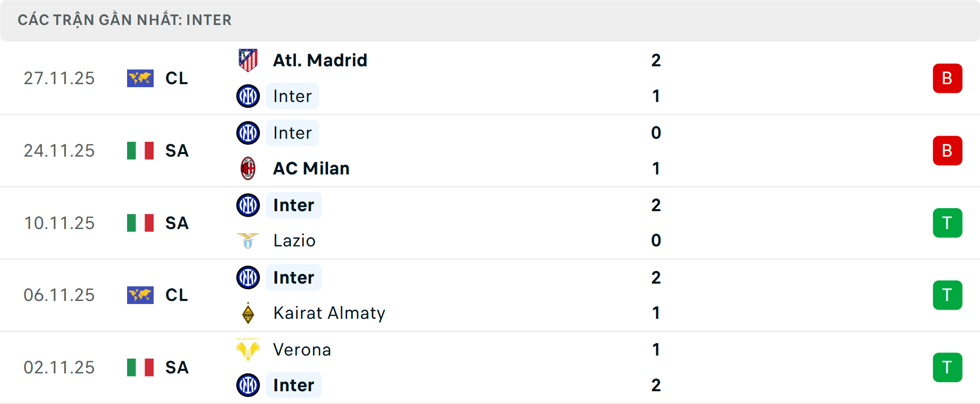The height and width of the screenshot is (404, 980).
Task: Click the SA competition label beside 10.11.25
Action: 176,223
